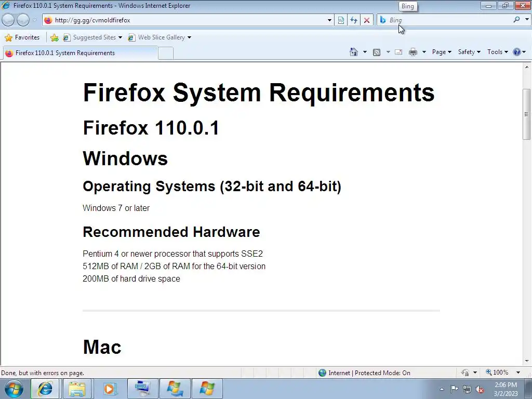The height and width of the screenshot is (399, 532).
Task: Click the Back navigation button
Action: pyautogui.click(x=8, y=20)
